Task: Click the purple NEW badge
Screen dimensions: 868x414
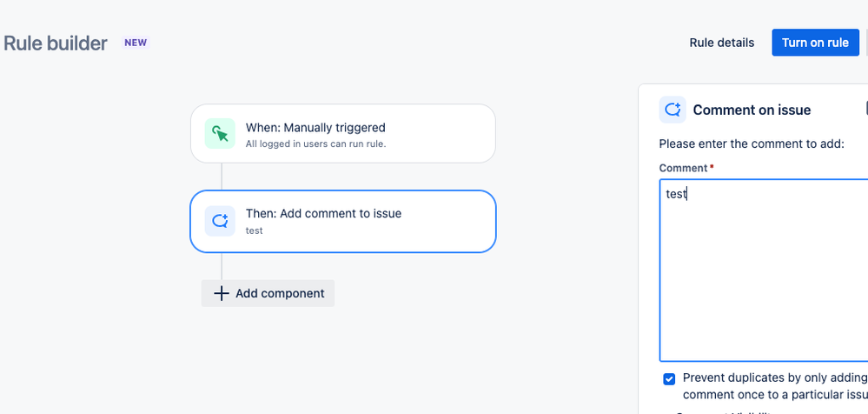Action: 136,43
